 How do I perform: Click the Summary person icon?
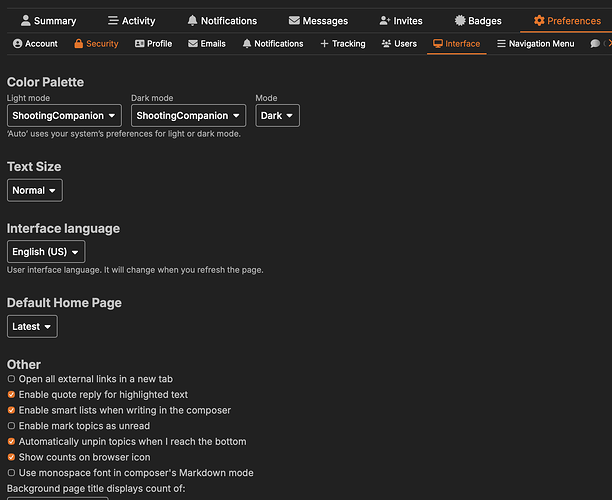point(25,21)
